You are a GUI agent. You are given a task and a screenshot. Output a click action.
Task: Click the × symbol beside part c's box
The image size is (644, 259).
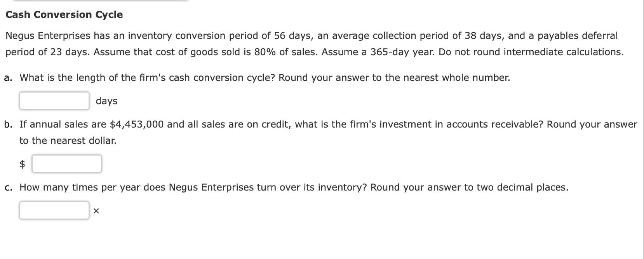(x=96, y=211)
